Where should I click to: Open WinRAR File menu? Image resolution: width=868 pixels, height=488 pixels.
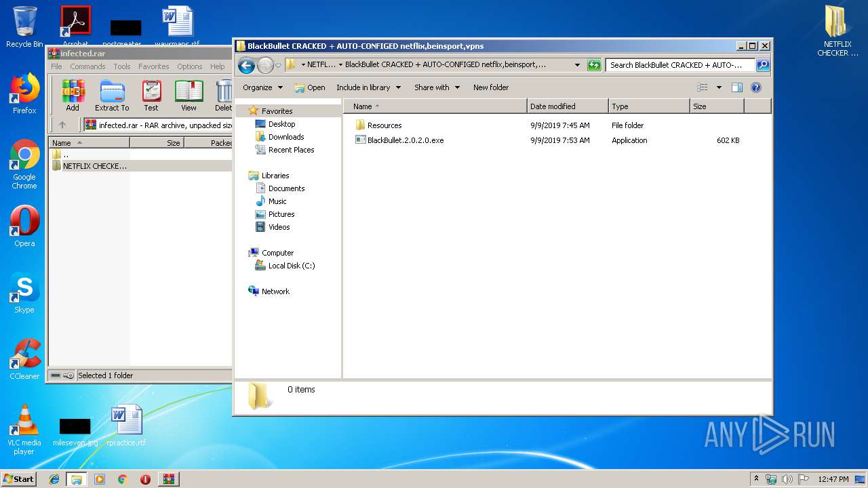point(56,66)
